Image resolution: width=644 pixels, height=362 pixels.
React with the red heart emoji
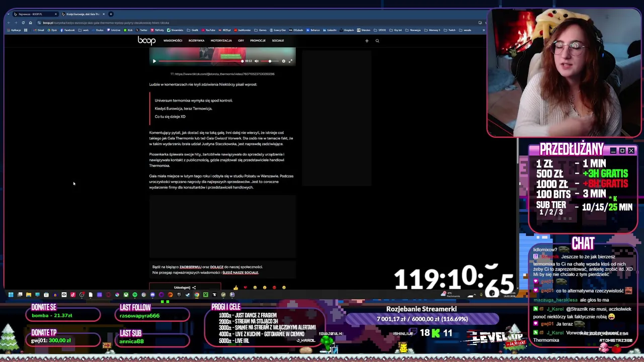coord(245,288)
